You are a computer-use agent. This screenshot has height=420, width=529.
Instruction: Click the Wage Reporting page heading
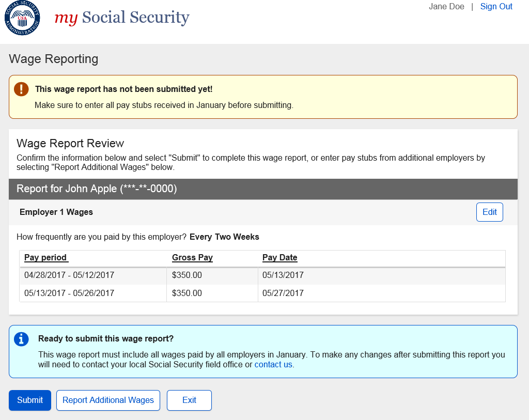53,59
